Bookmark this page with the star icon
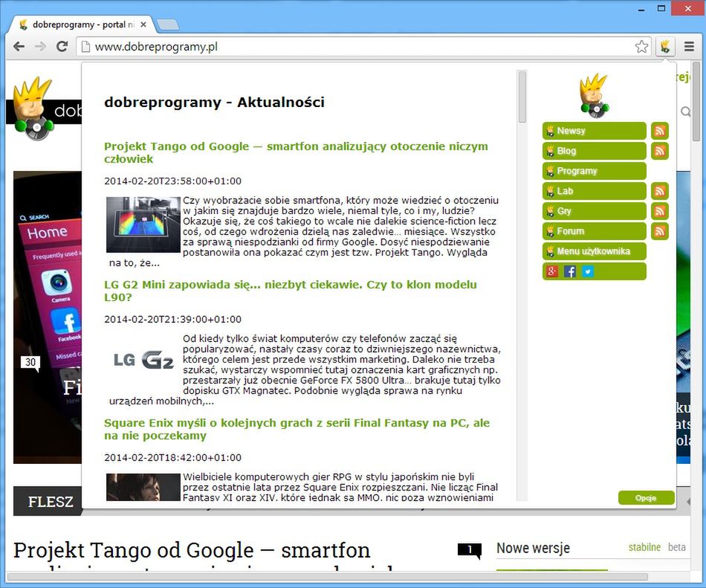Viewport: 706px width, 588px height. (x=641, y=46)
